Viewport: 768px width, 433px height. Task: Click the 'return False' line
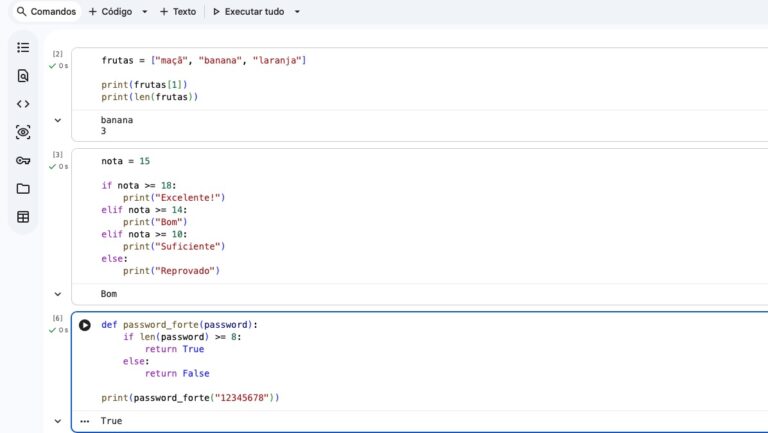tap(177, 374)
